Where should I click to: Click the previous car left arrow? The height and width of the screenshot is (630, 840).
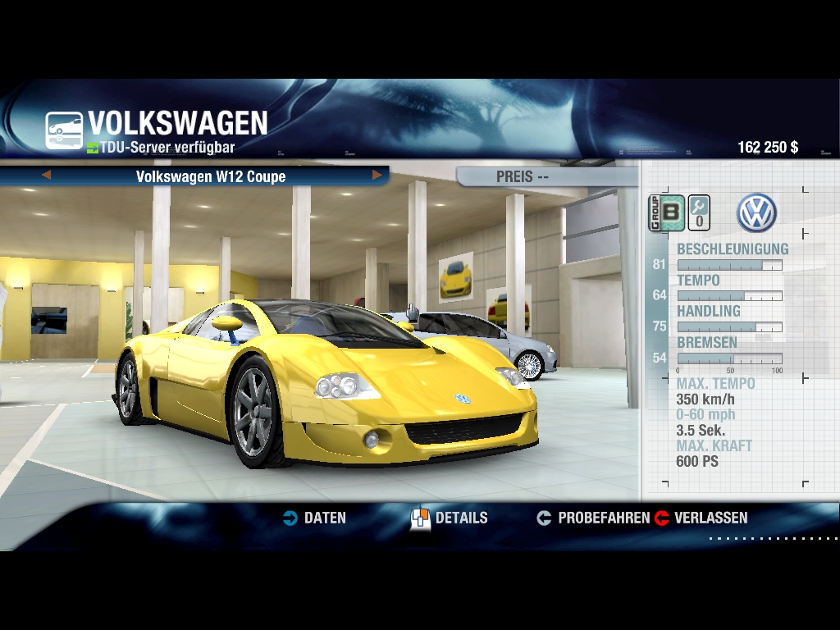coord(46,176)
